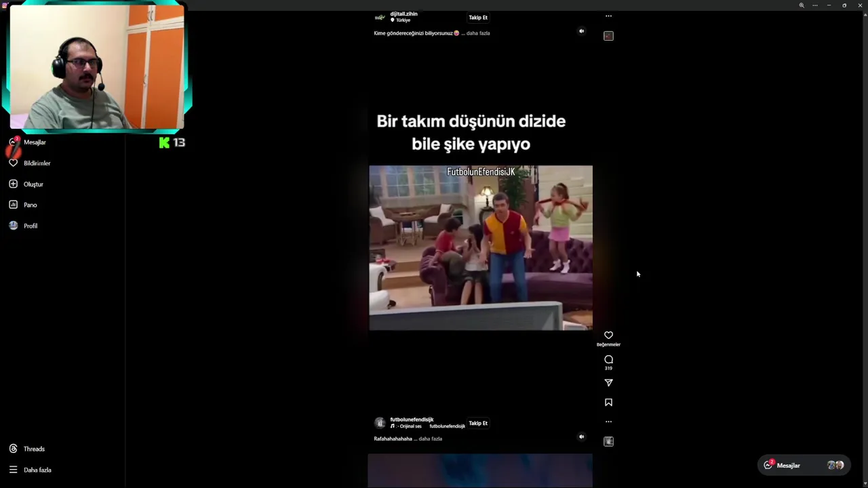
Task: Click the Threads logo icon
Action: [13, 449]
